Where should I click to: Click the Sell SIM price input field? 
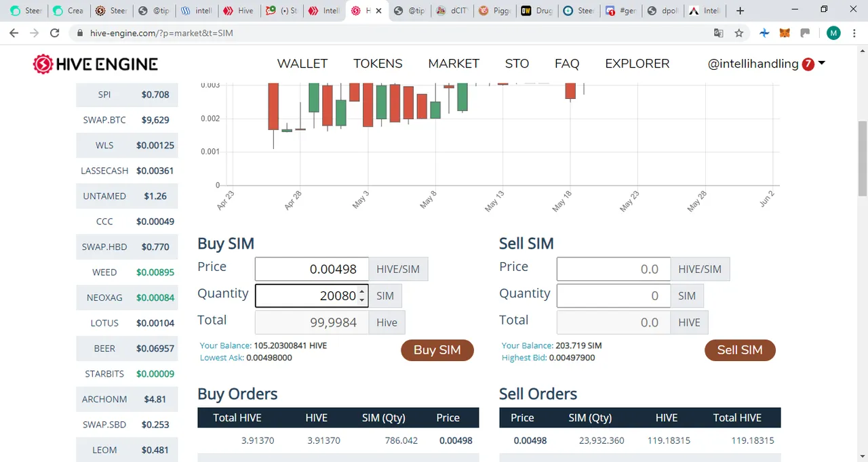[613, 269]
